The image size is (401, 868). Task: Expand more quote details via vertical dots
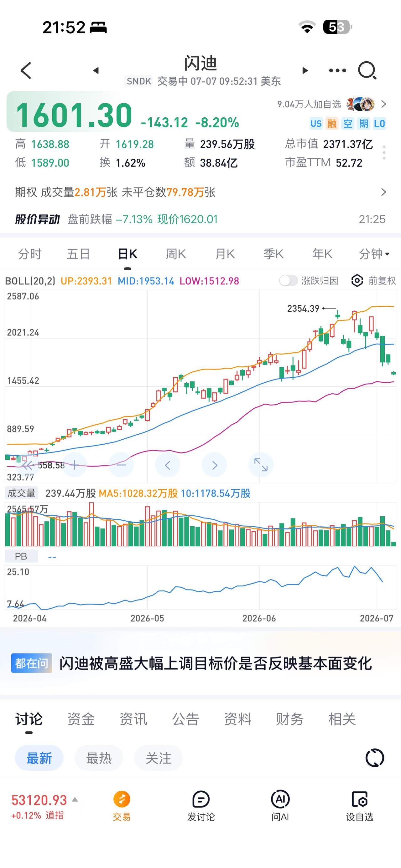384,153
